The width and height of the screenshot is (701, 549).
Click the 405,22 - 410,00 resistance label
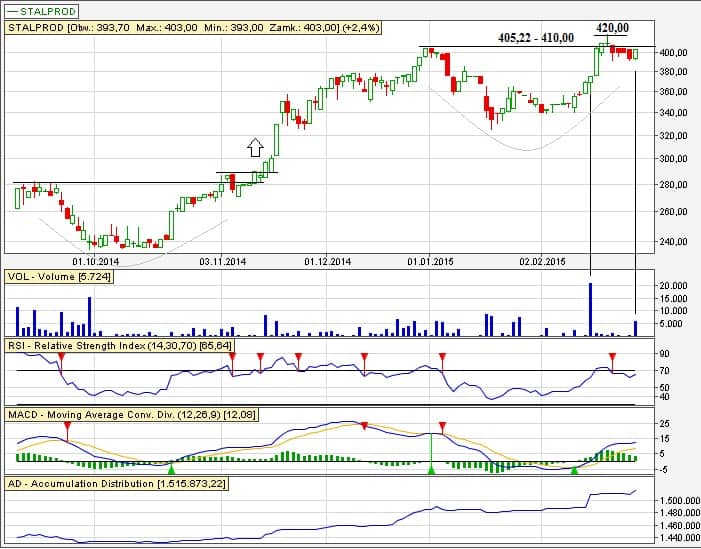pos(536,38)
